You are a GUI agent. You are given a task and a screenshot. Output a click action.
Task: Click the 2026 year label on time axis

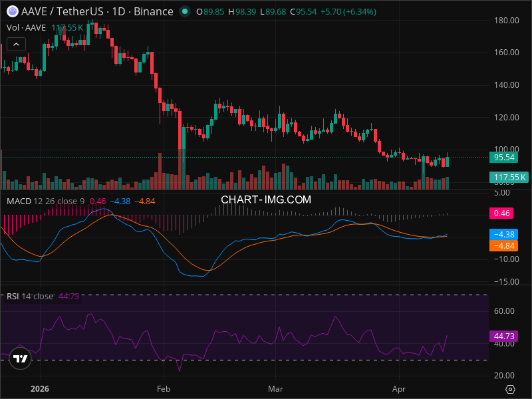point(40,389)
